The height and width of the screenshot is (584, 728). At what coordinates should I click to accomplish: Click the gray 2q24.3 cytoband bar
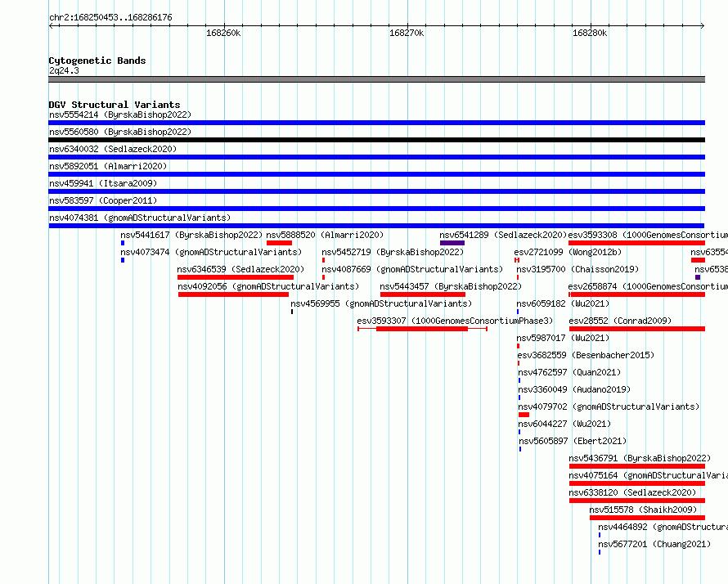[376, 79]
